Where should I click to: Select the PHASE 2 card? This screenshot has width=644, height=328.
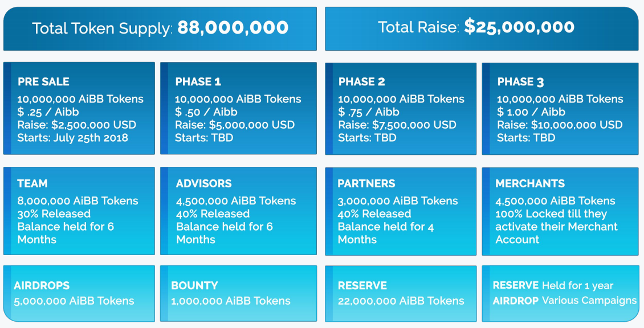coord(401,109)
